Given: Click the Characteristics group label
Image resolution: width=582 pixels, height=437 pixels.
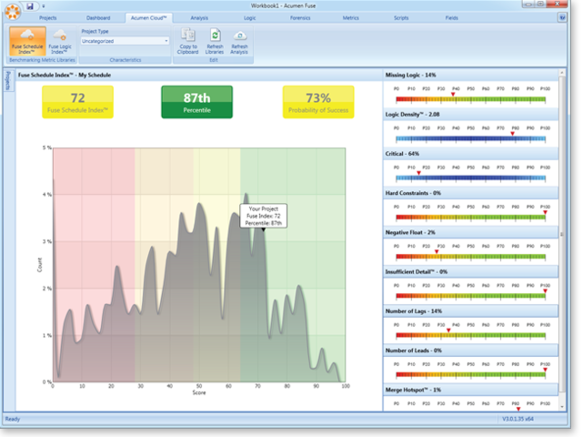Looking at the screenshot, I should [x=125, y=60].
